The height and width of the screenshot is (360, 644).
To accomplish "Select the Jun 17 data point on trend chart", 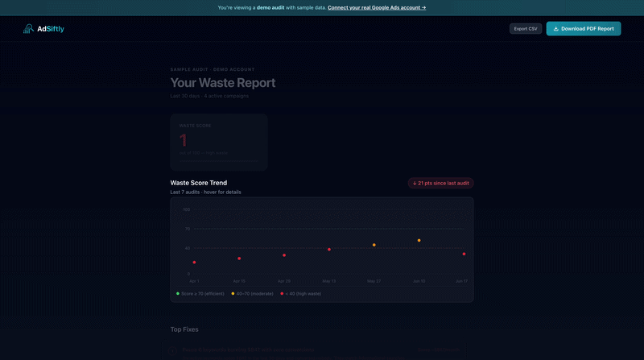I will (464, 254).
